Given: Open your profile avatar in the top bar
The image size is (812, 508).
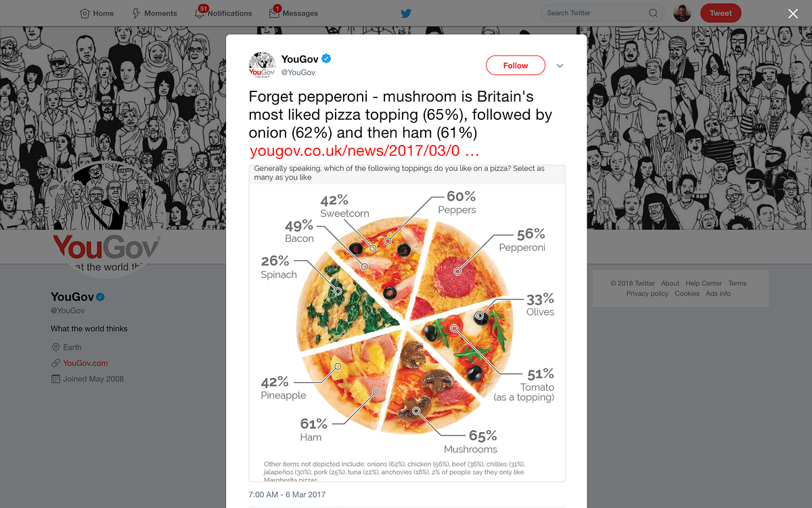Looking at the screenshot, I should tap(681, 13).
